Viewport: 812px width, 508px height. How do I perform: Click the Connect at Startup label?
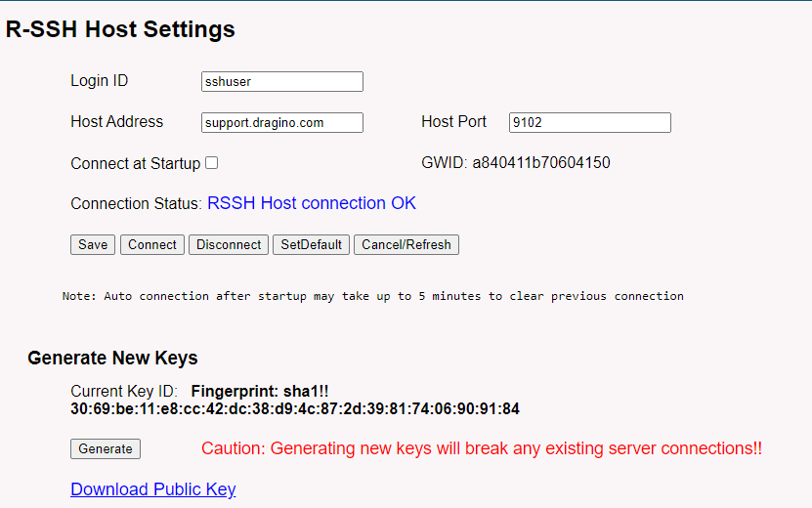(135, 164)
